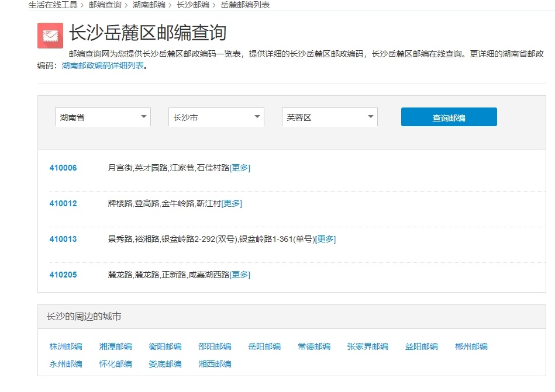Screen dimensions: 555x392
Task: Open 湖南邮编 breadcrumb link
Action: coord(149,5)
